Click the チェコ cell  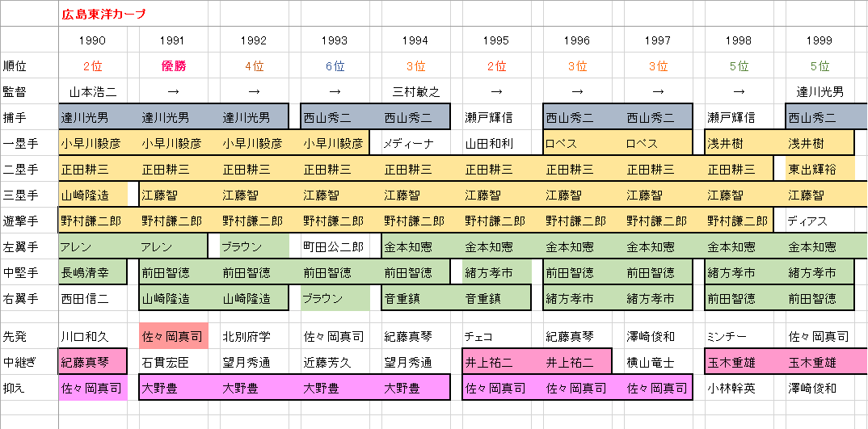coord(496,337)
